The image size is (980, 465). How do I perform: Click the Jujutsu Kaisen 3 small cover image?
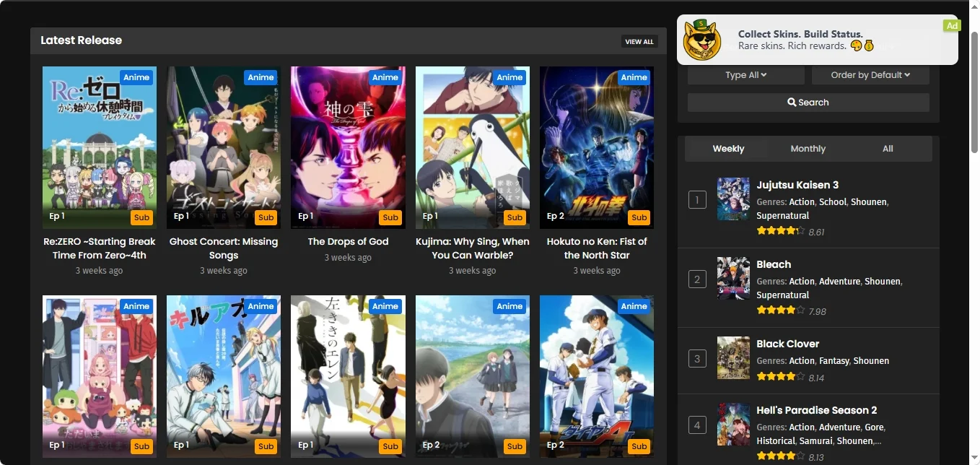coord(733,199)
